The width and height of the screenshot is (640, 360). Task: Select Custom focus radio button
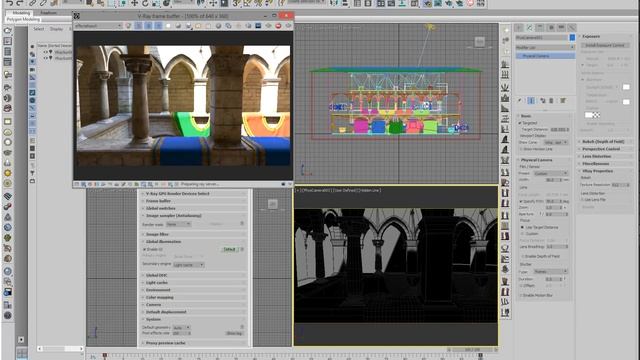click(522, 234)
